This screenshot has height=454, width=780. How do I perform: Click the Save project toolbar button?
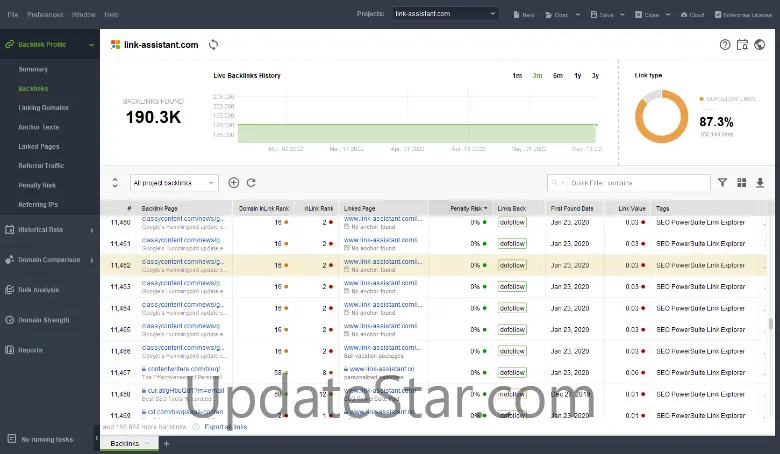pyautogui.click(x=601, y=14)
